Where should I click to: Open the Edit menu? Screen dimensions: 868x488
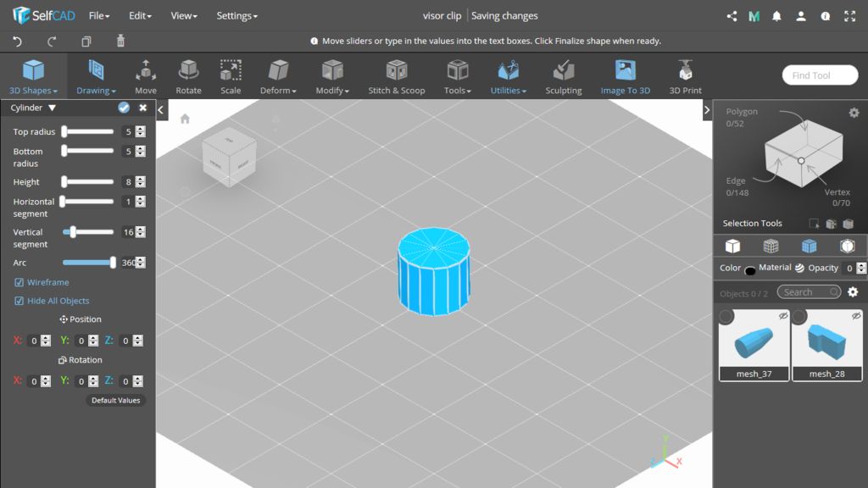(140, 15)
